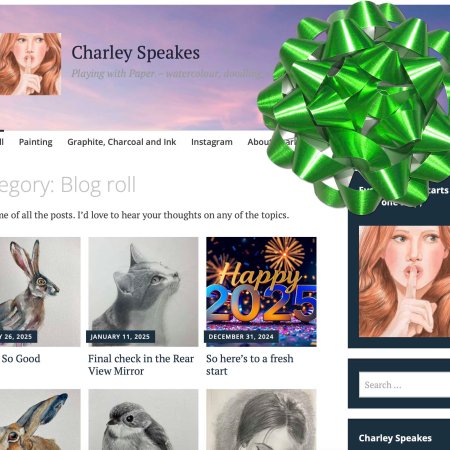
Task: Open the 'So Good' post title
Action: pyautogui.click(x=20, y=359)
